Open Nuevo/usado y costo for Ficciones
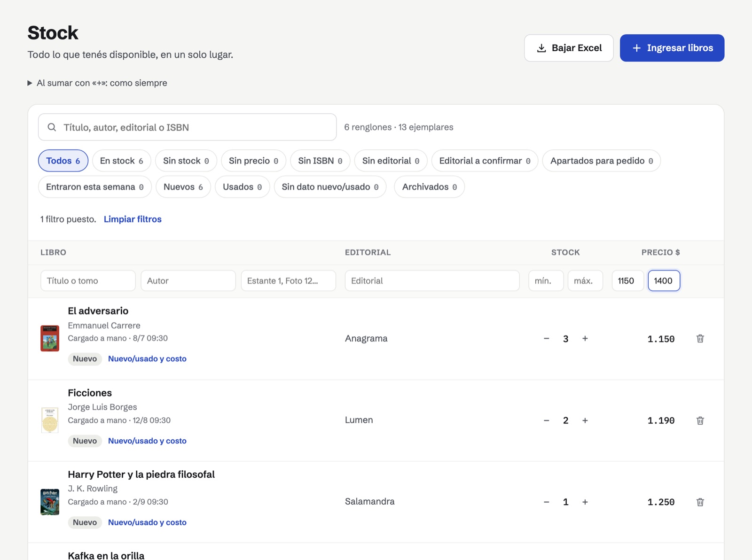 147,441
